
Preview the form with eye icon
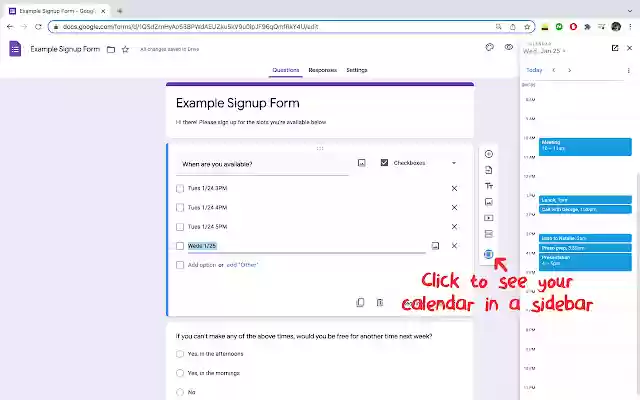509,47
